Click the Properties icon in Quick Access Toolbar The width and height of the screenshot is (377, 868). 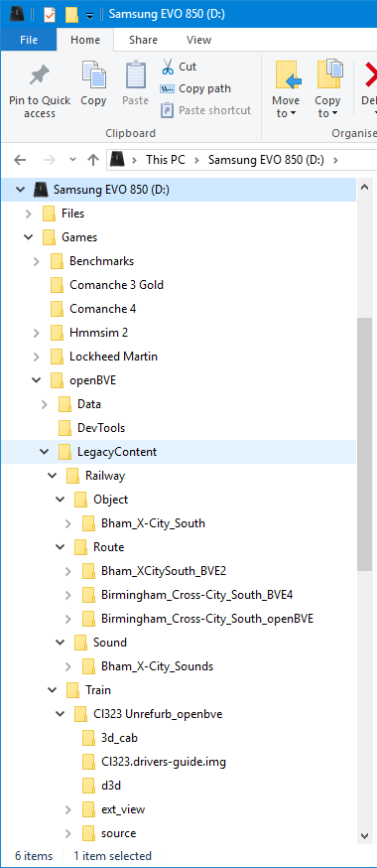[50, 14]
